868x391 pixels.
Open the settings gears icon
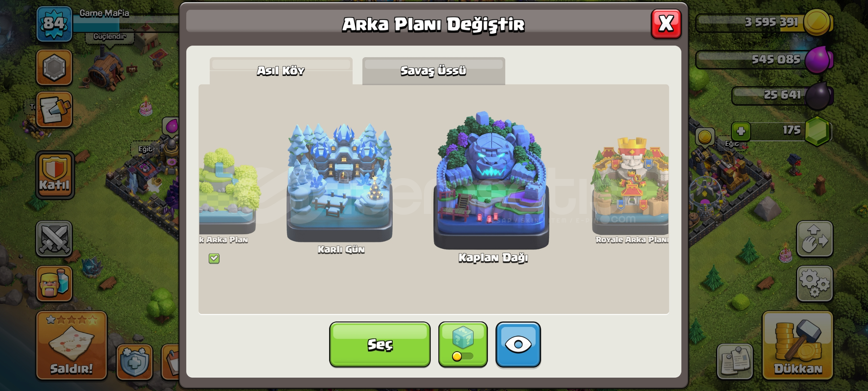pyautogui.click(x=814, y=283)
